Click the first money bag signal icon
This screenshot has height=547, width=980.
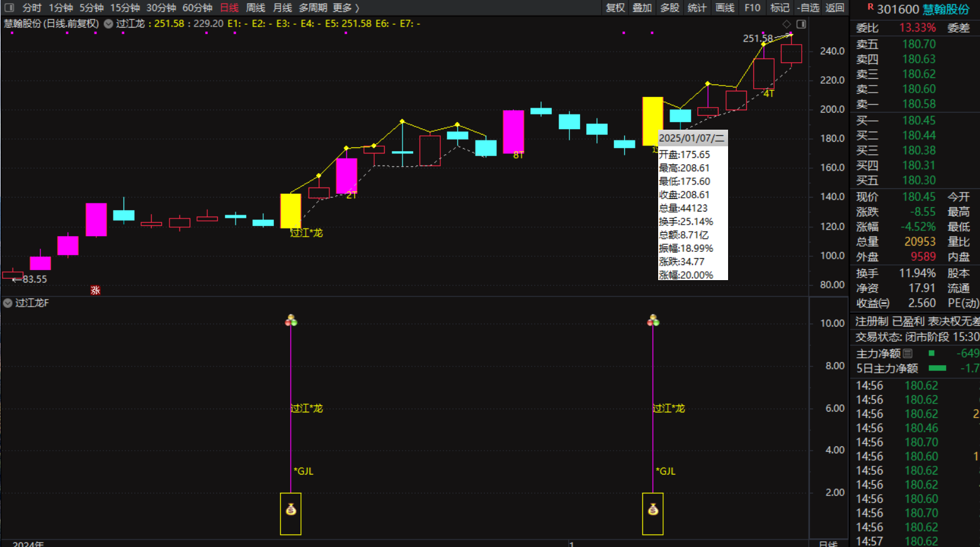(x=290, y=509)
